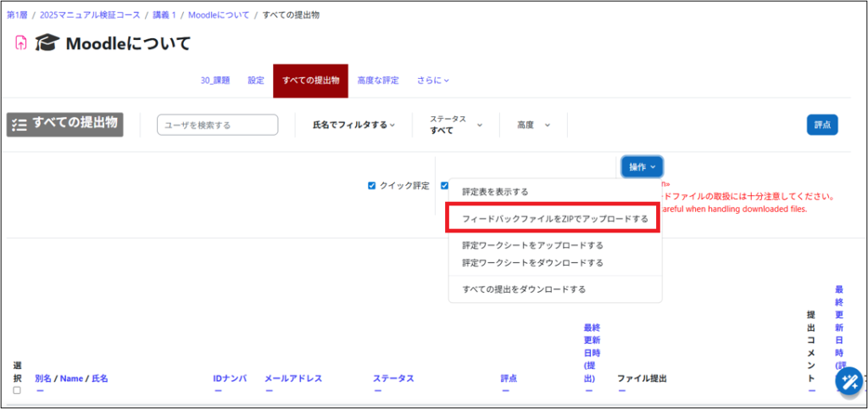Hide the ファイル提出 column via dash icon
This screenshot has width=868, height=409.
[621, 390]
